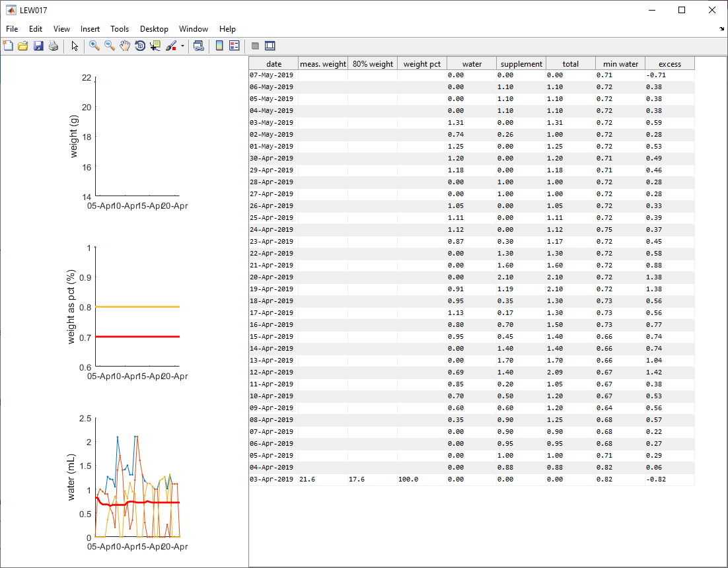The height and width of the screenshot is (568, 728).
Task: Print the figure
Action: click(53, 46)
